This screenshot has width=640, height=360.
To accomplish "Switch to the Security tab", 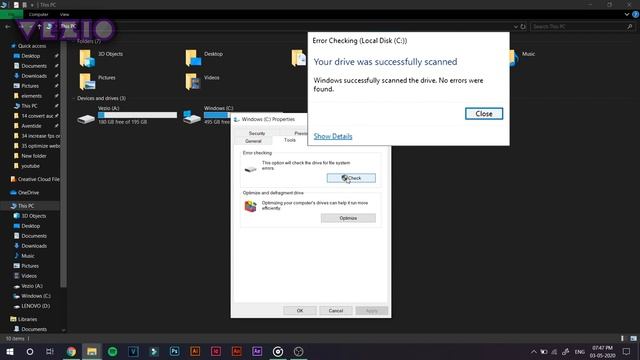I will tap(257, 133).
